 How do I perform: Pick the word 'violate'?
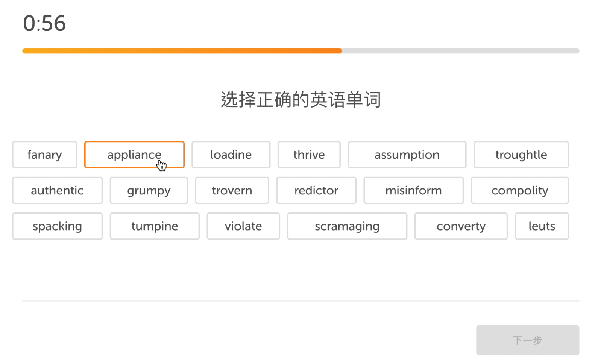pyautogui.click(x=243, y=226)
